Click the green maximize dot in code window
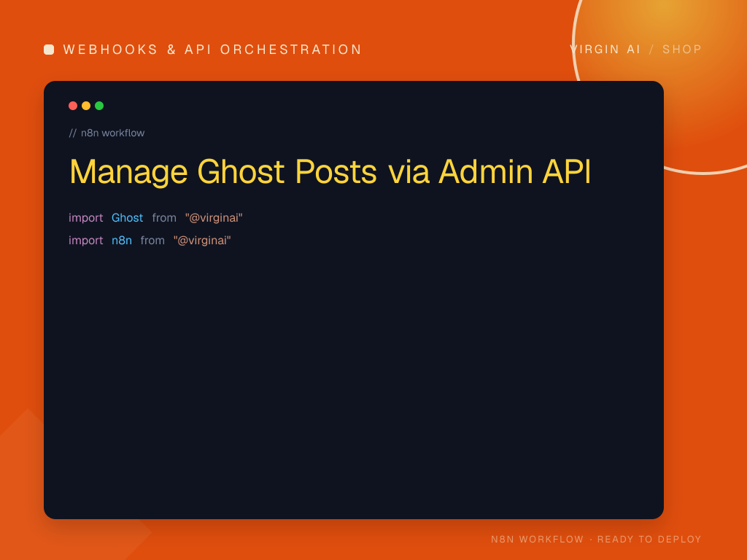The image size is (747, 560). coord(99,106)
